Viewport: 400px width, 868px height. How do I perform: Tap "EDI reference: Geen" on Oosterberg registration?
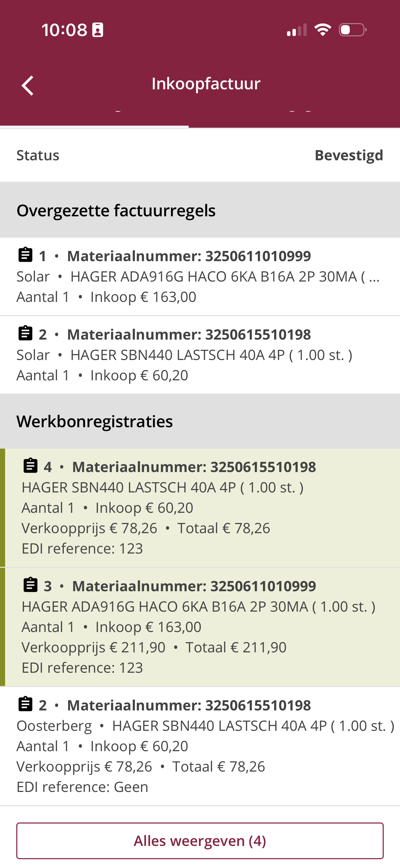82,787
